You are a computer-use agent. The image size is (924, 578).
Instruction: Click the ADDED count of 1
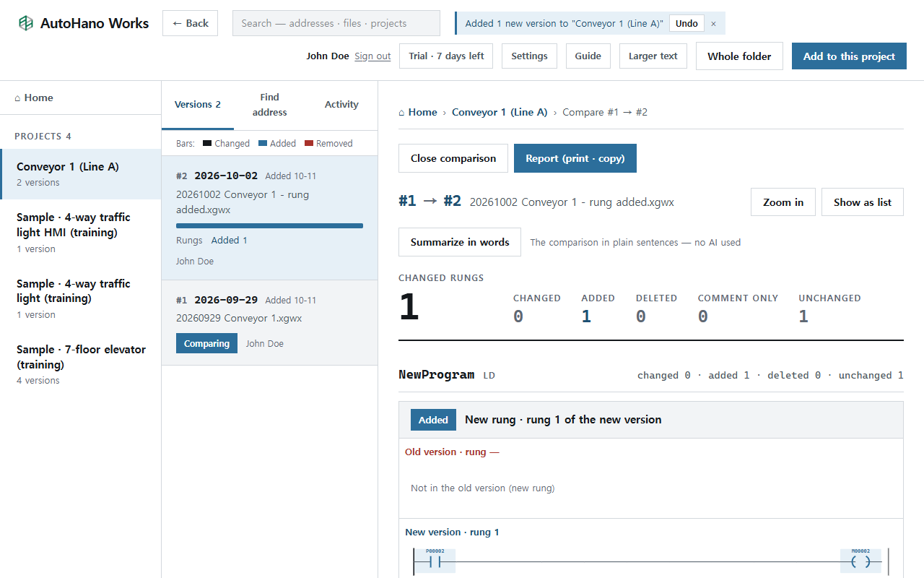pyautogui.click(x=586, y=316)
